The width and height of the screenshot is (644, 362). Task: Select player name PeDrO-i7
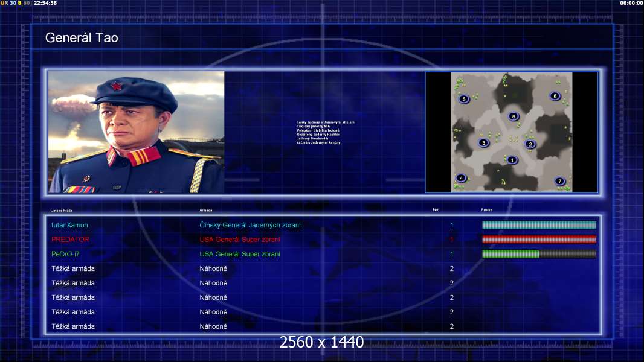(65, 254)
